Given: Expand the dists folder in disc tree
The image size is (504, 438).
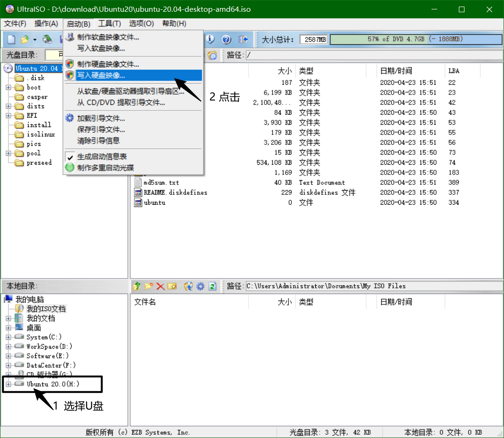Looking at the screenshot, I should pos(8,106).
